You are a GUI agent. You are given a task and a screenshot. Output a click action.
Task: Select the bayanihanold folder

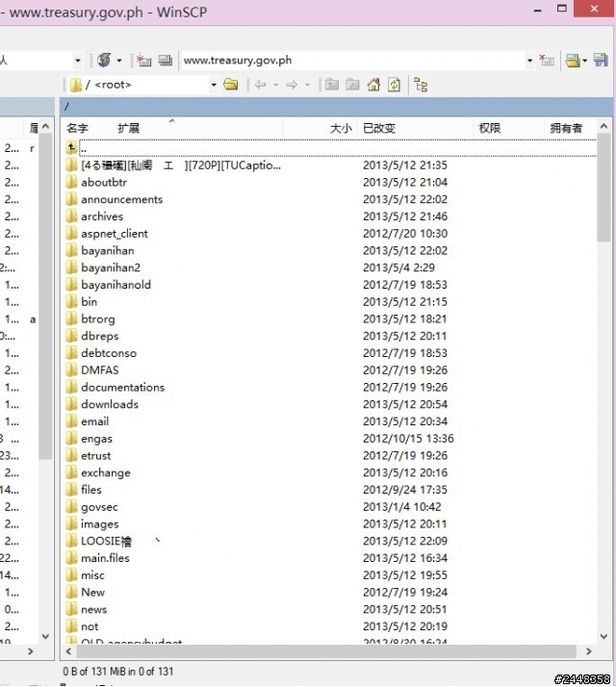(x=115, y=285)
